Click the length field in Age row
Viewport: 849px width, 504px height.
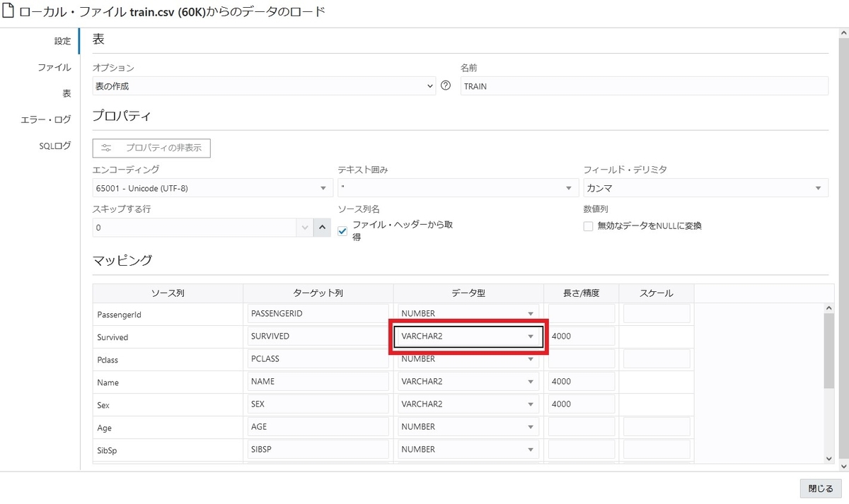click(581, 427)
